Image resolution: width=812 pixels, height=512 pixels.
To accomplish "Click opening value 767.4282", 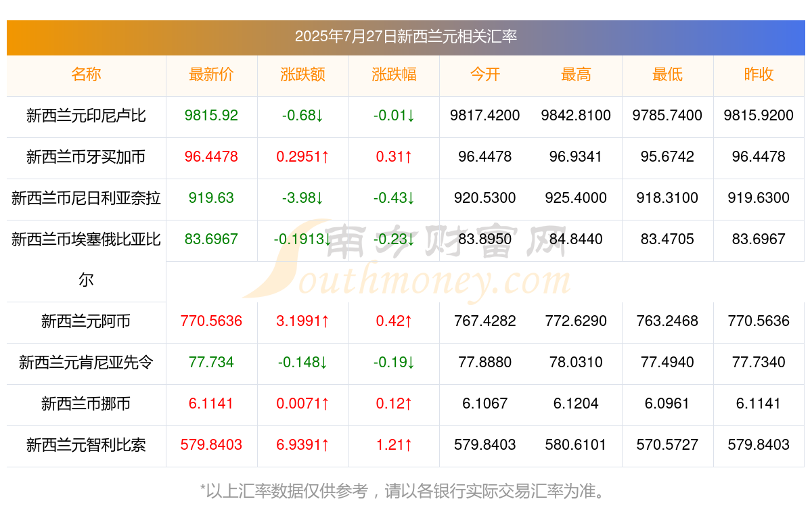I will (x=485, y=321).
